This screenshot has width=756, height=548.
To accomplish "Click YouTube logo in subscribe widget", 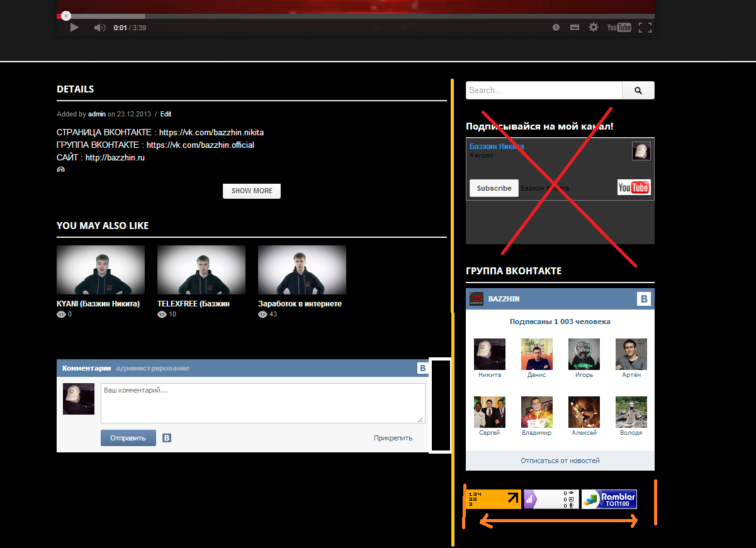I will coord(634,187).
